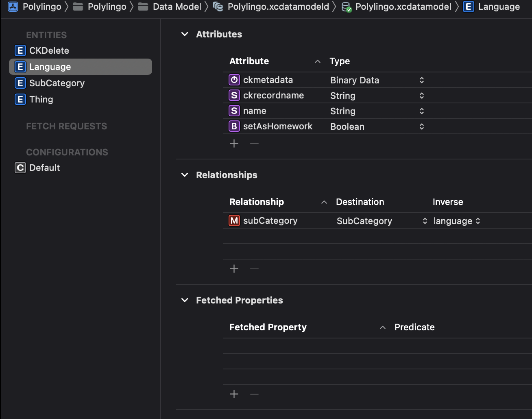Click the Language breadcrumb label
This screenshot has width=532, height=419.
(499, 7)
